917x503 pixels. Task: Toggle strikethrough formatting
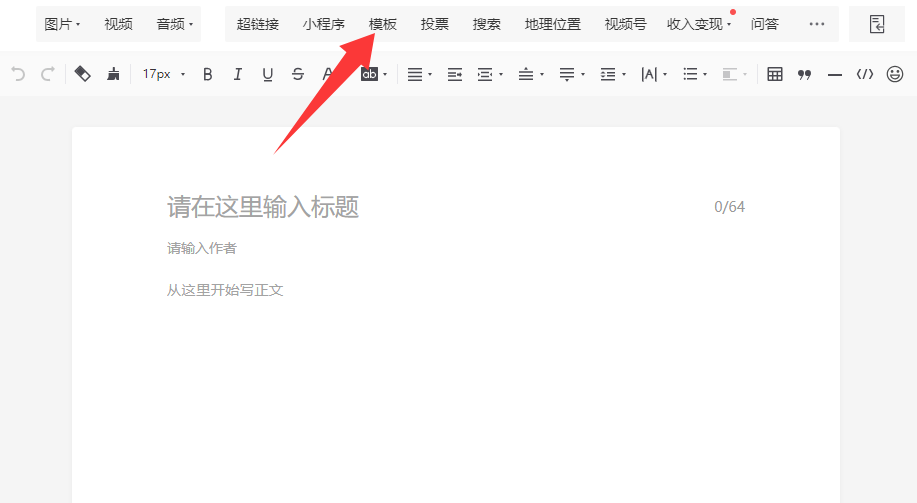[x=298, y=74]
